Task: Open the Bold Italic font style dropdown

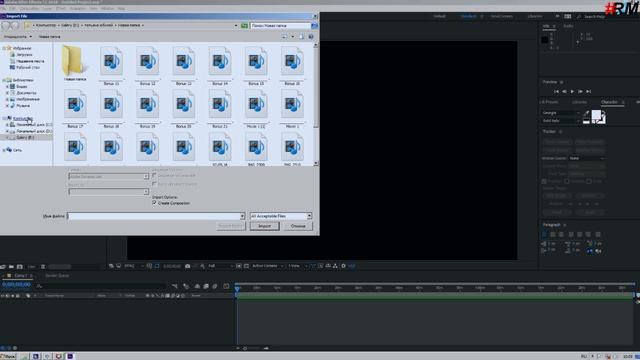Action: (x=561, y=121)
